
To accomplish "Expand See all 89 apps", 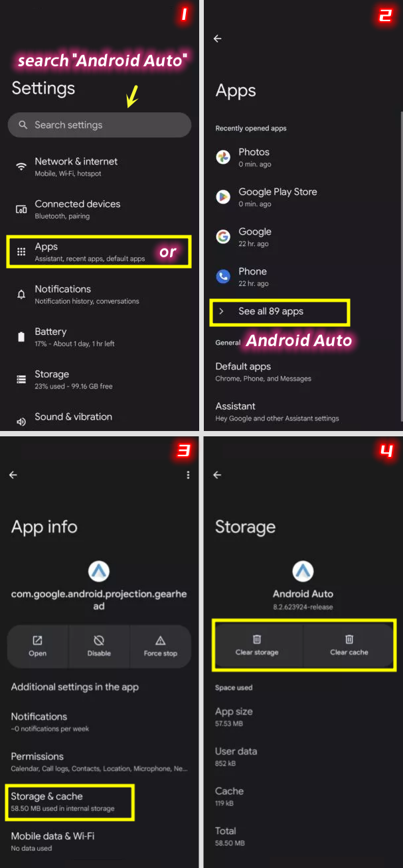I will [x=280, y=312].
